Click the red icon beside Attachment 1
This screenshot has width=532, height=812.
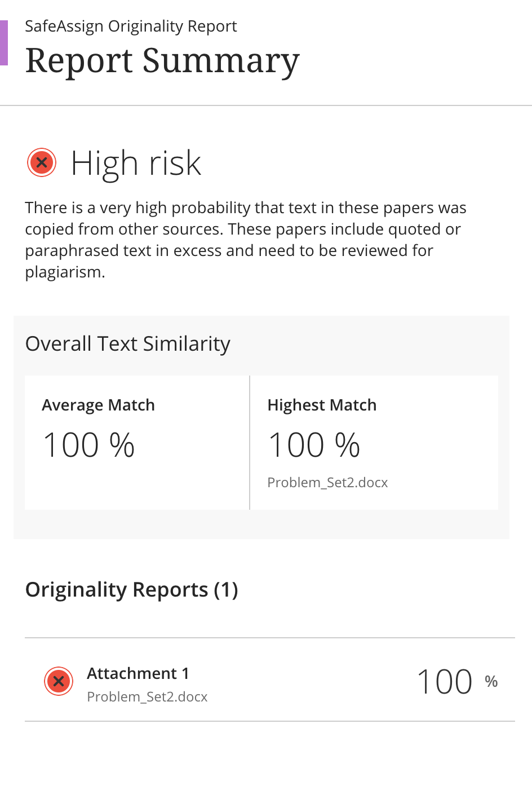coord(59,681)
